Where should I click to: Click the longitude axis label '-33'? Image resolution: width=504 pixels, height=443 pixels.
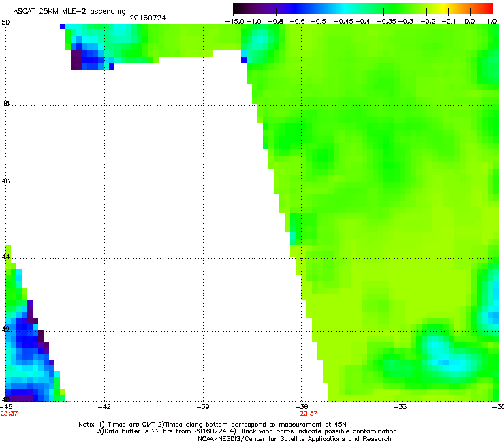[x=400, y=407]
